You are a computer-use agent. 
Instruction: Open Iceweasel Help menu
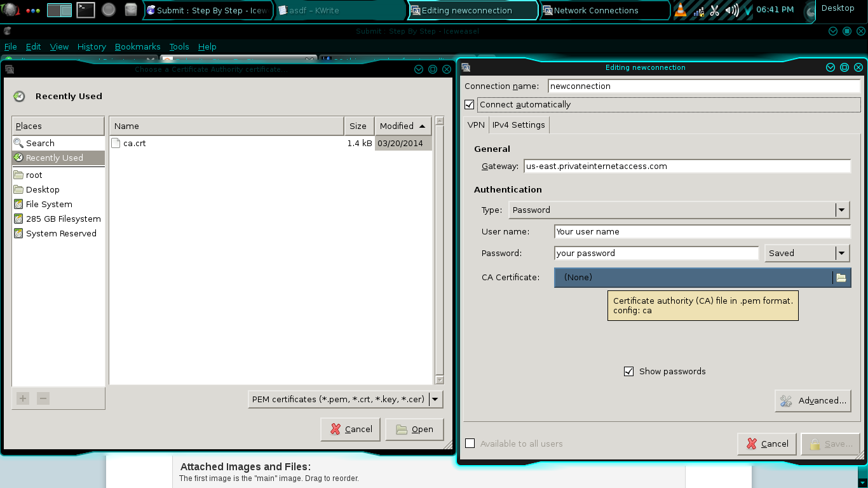tap(207, 46)
